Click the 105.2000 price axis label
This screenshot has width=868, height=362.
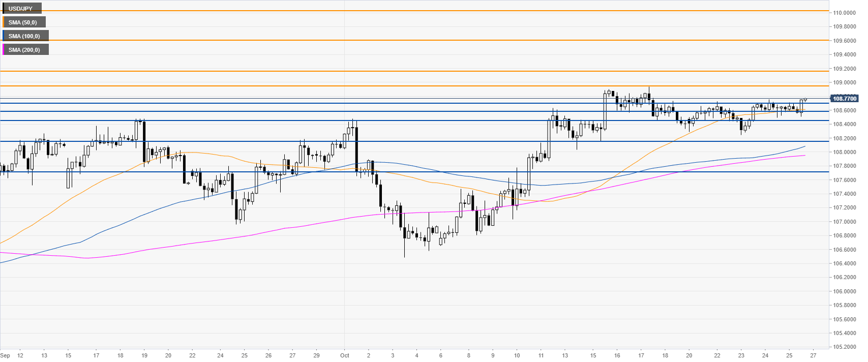(844, 347)
